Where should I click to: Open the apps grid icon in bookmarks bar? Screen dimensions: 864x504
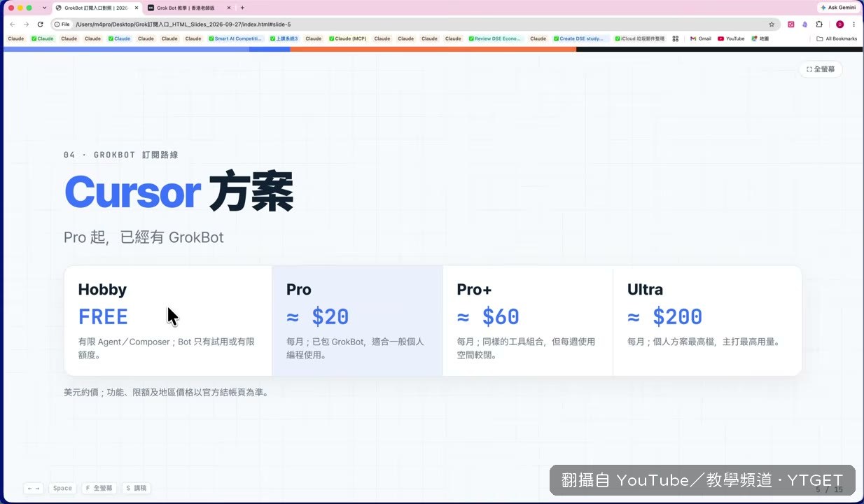point(676,38)
